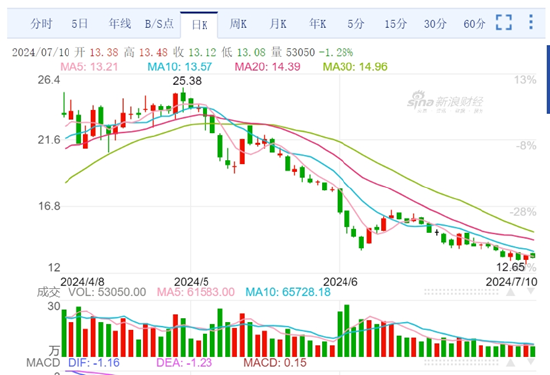
Task: Open the 年K yearly candlestick tab
Action: coord(317,24)
